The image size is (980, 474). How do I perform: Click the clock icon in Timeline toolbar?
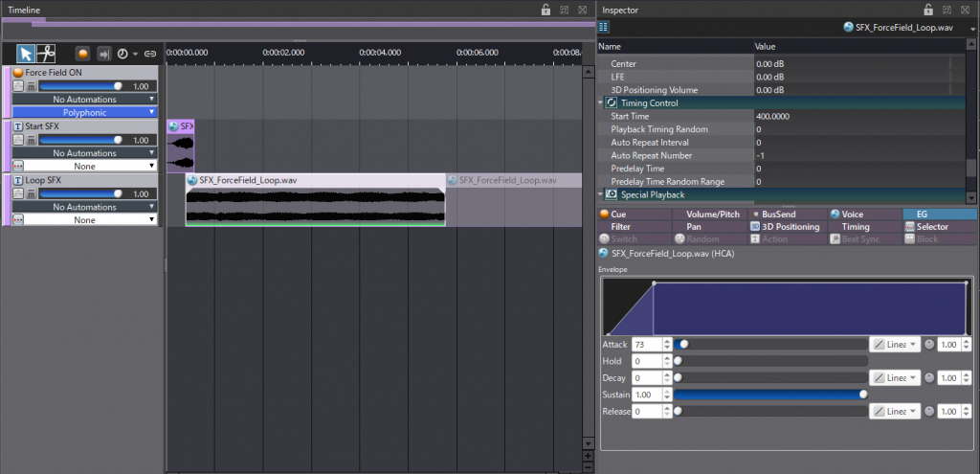(x=122, y=54)
